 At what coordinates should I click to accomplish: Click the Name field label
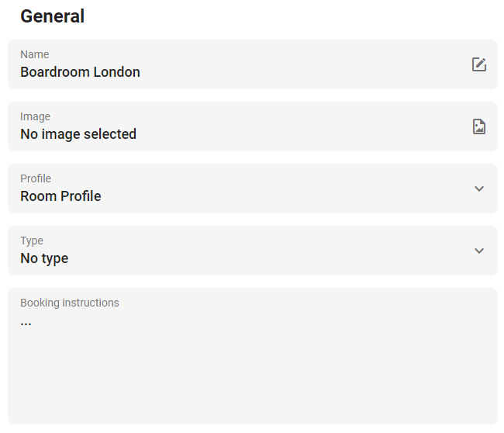pyautogui.click(x=35, y=54)
